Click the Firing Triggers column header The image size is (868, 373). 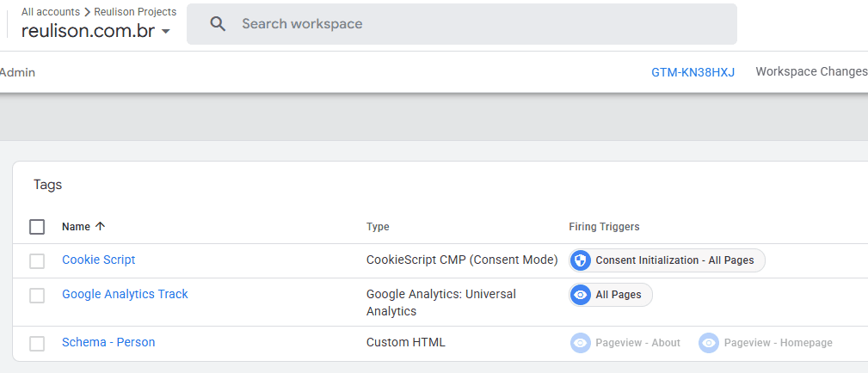tap(604, 227)
